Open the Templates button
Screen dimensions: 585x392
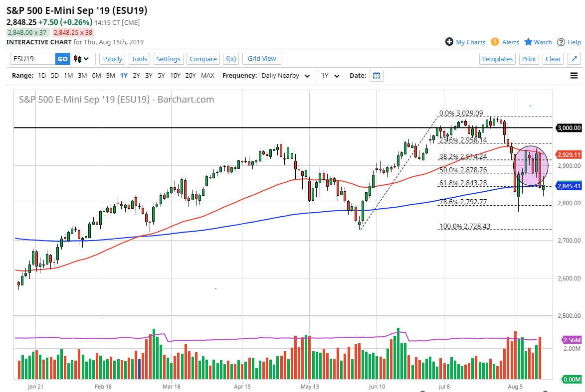point(497,58)
